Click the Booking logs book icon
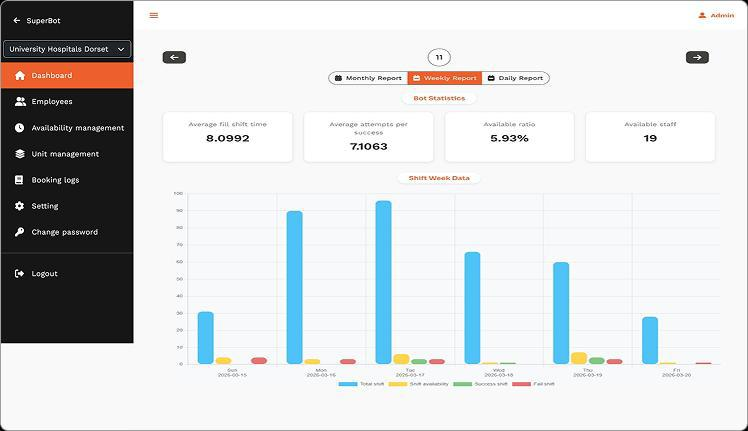The height and width of the screenshot is (431, 748). pos(20,180)
